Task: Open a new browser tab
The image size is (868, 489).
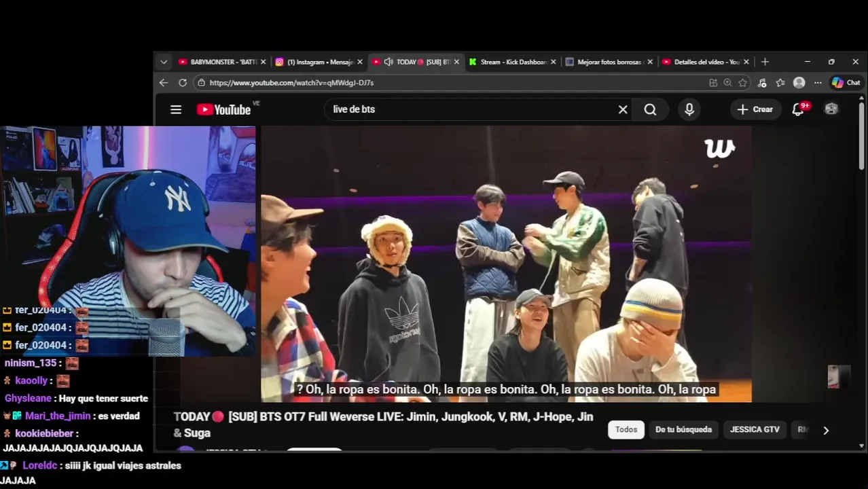Action: point(765,62)
